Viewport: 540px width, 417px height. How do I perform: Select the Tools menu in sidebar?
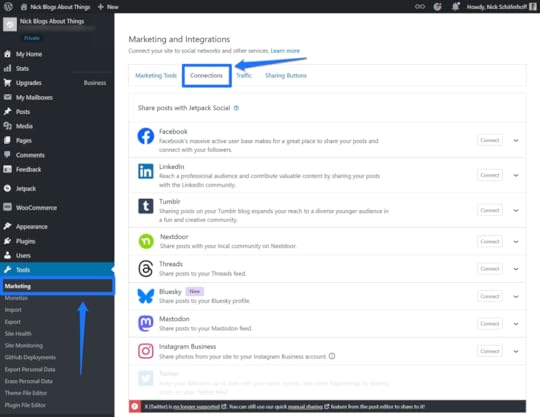(57, 270)
